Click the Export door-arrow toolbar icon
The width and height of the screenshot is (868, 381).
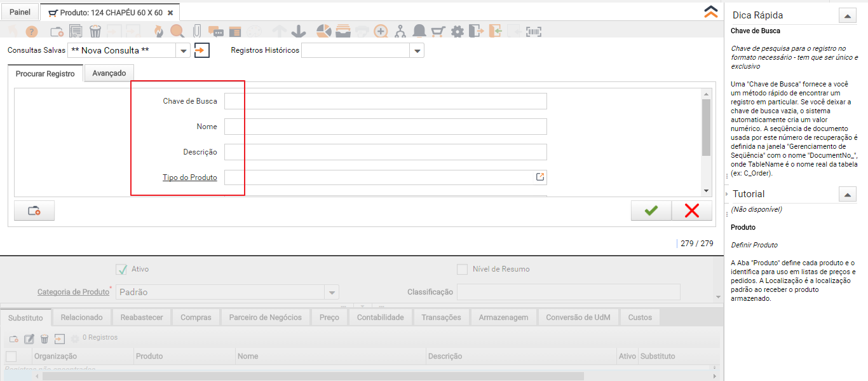(x=477, y=31)
